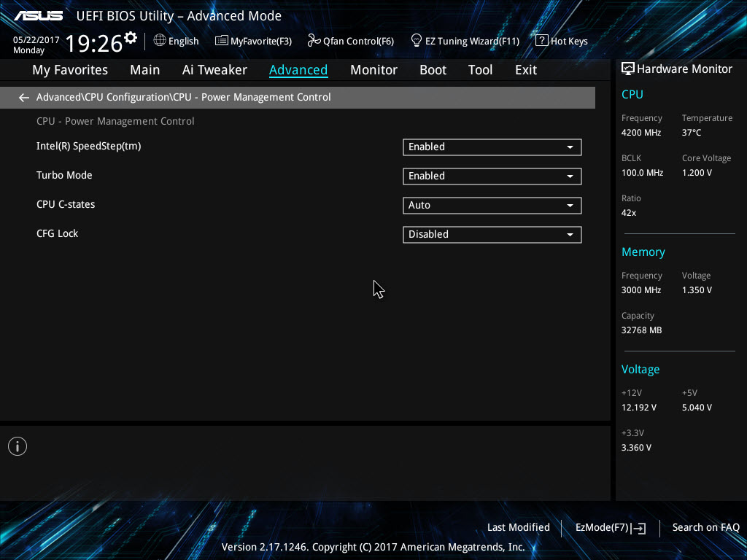Click the 19:26 clock display
747x560 pixels.
[x=94, y=43]
